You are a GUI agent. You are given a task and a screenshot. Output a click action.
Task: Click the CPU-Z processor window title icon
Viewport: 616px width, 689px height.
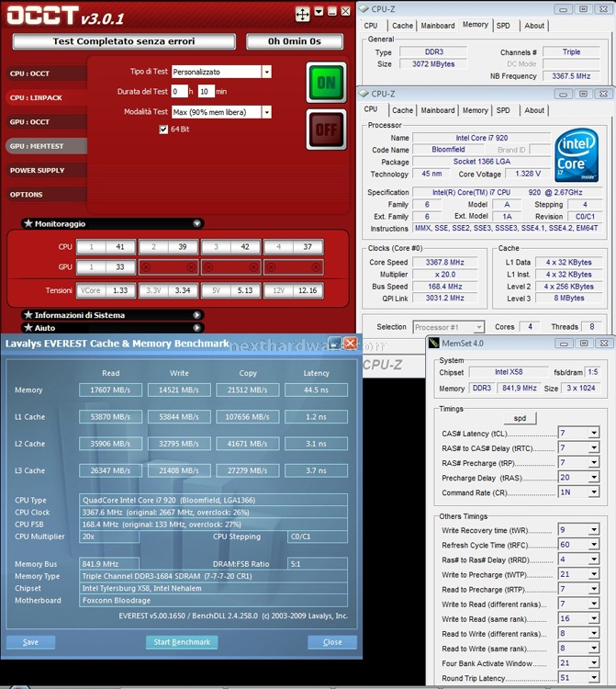point(364,94)
